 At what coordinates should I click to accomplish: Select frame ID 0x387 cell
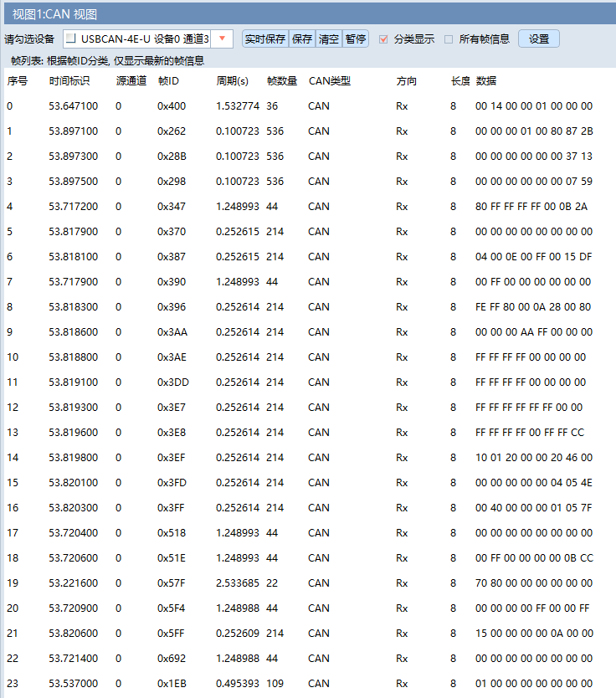pos(172,256)
